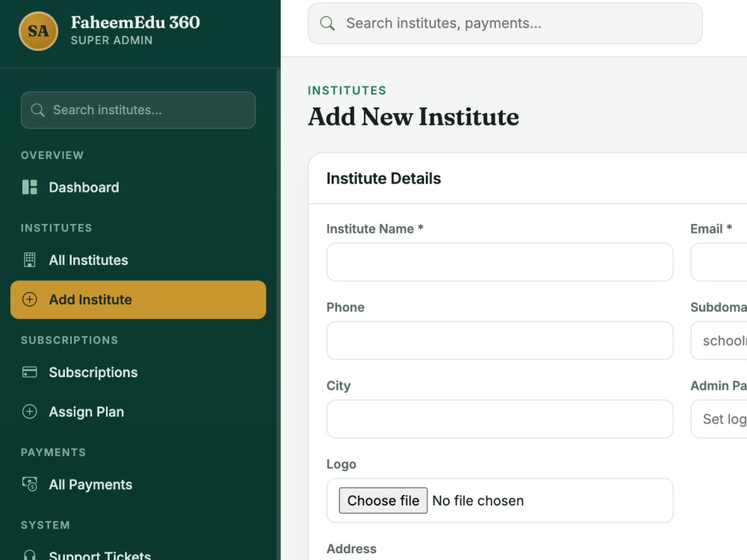Click the 'City' field label

click(x=338, y=386)
